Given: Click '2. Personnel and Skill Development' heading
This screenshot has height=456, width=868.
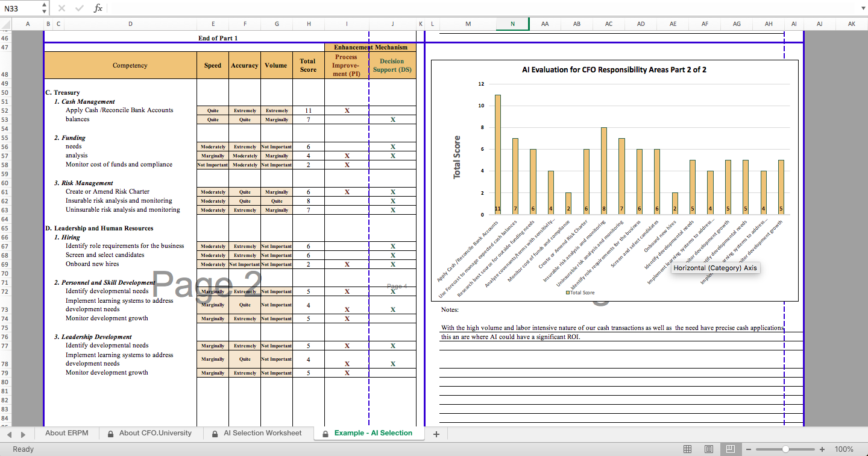Looking at the screenshot, I should (x=104, y=282).
